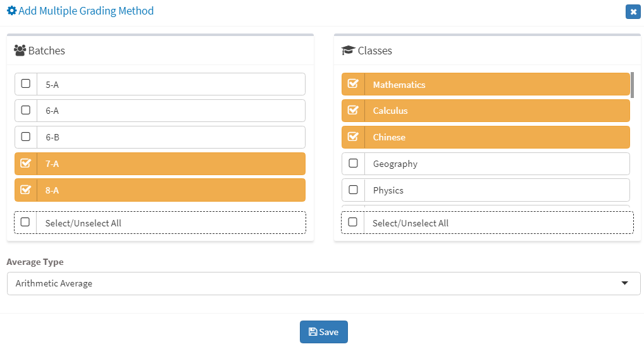This screenshot has height=349, width=644.
Task: Open the Average Type dropdown
Action: click(x=324, y=283)
